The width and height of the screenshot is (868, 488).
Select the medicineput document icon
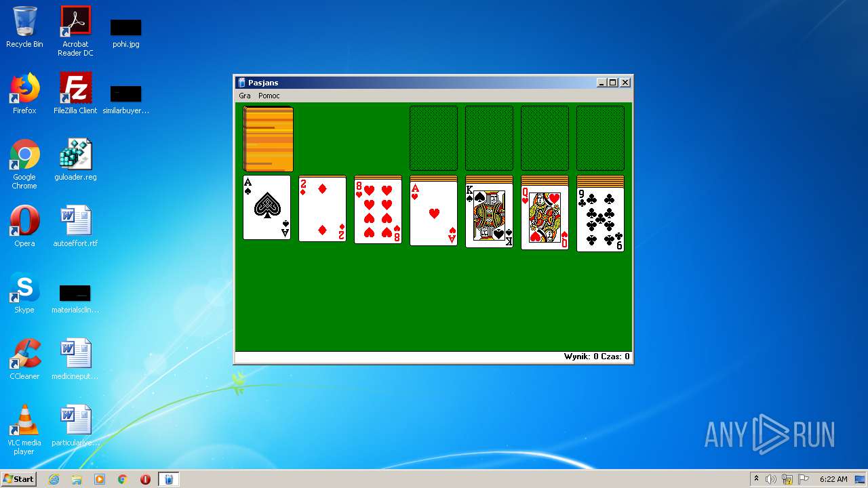75,359
